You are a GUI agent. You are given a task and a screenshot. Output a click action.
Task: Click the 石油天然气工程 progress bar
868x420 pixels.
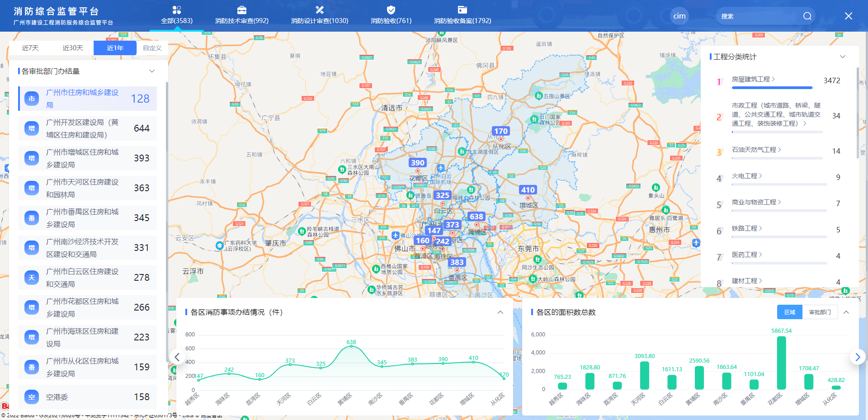pyautogui.click(x=777, y=158)
